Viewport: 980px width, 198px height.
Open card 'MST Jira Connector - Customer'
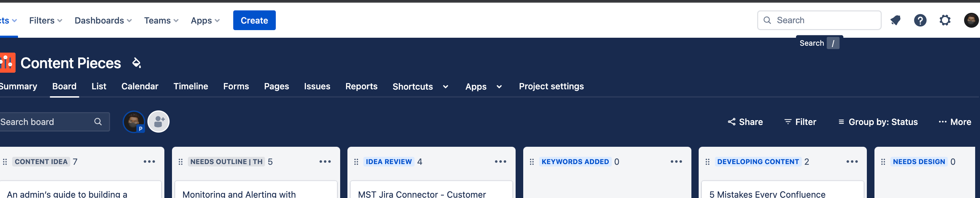pos(432,190)
